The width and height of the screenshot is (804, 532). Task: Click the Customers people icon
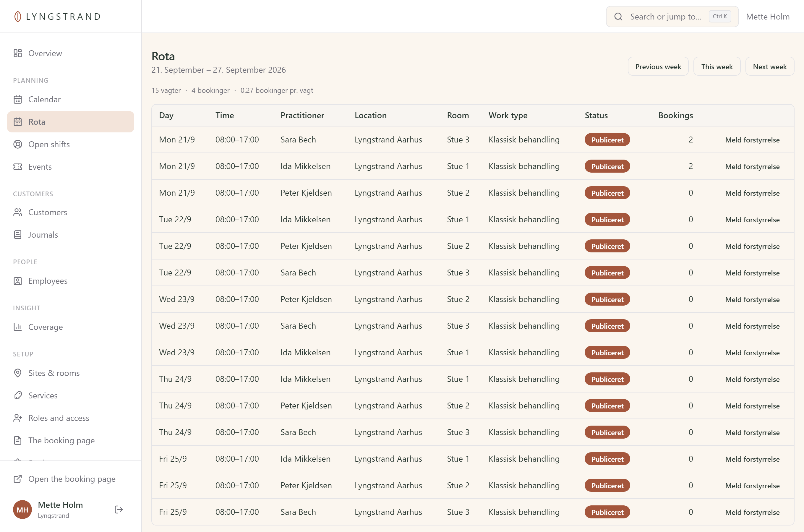(18, 213)
